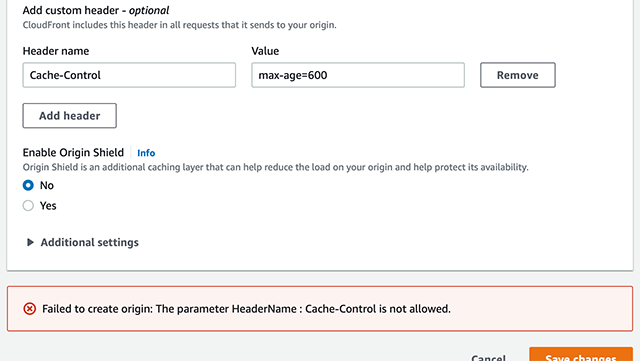Focus the Header name field containing Cache-Control
This screenshot has height=361, width=640.
click(129, 75)
